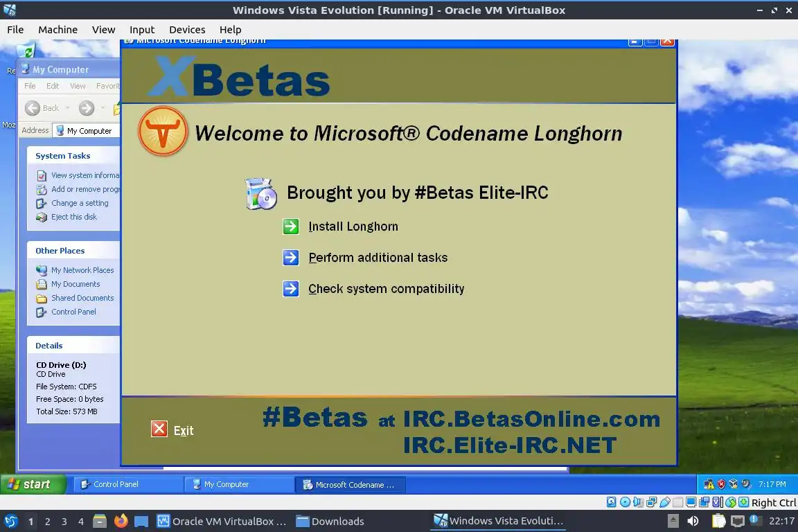Switch to Oracle VM VirtualBox host task

point(222,521)
